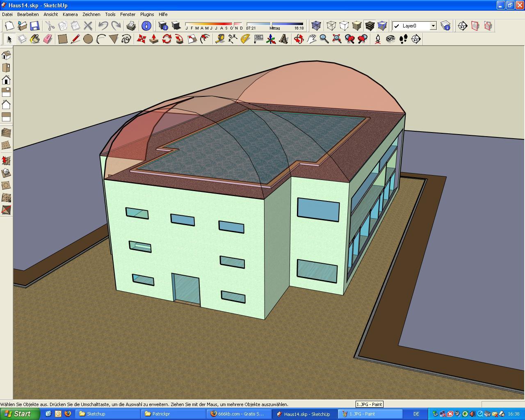Select the Rotate tool
This screenshot has height=420, width=525.
[167, 39]
